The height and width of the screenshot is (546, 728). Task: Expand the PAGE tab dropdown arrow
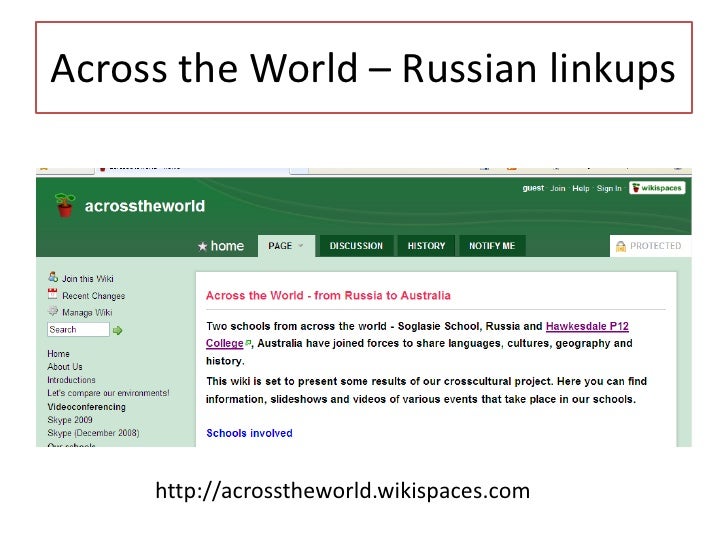300,246
